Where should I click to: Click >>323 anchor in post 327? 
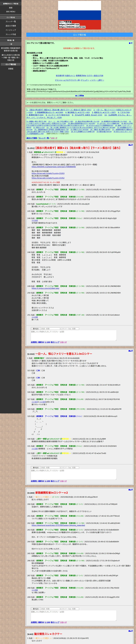35,402
